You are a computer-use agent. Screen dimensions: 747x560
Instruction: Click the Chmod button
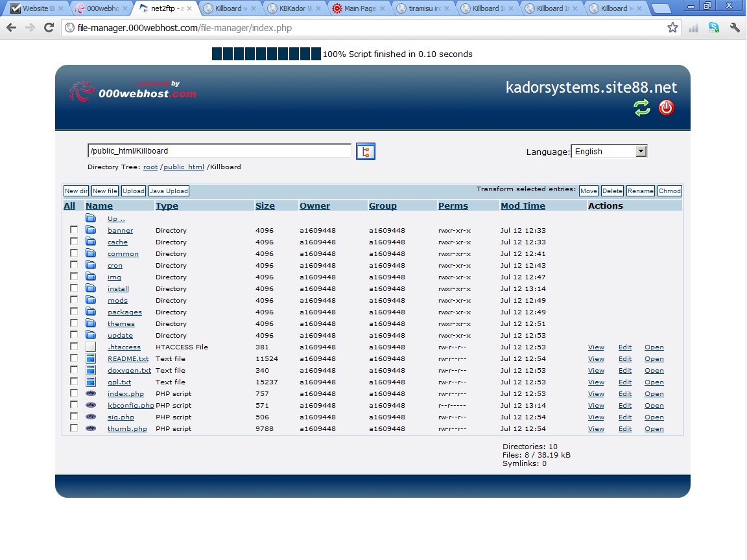click(670, 191)
